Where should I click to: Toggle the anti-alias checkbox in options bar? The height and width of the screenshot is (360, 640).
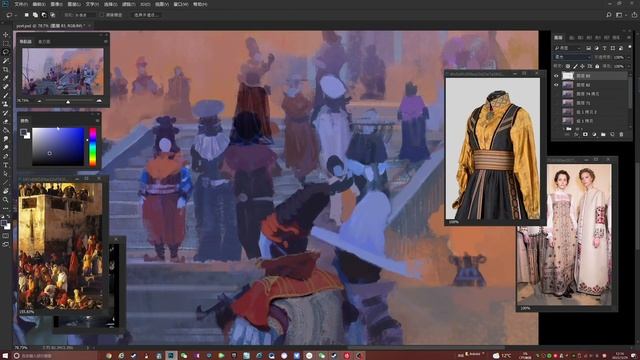(102, 15)
